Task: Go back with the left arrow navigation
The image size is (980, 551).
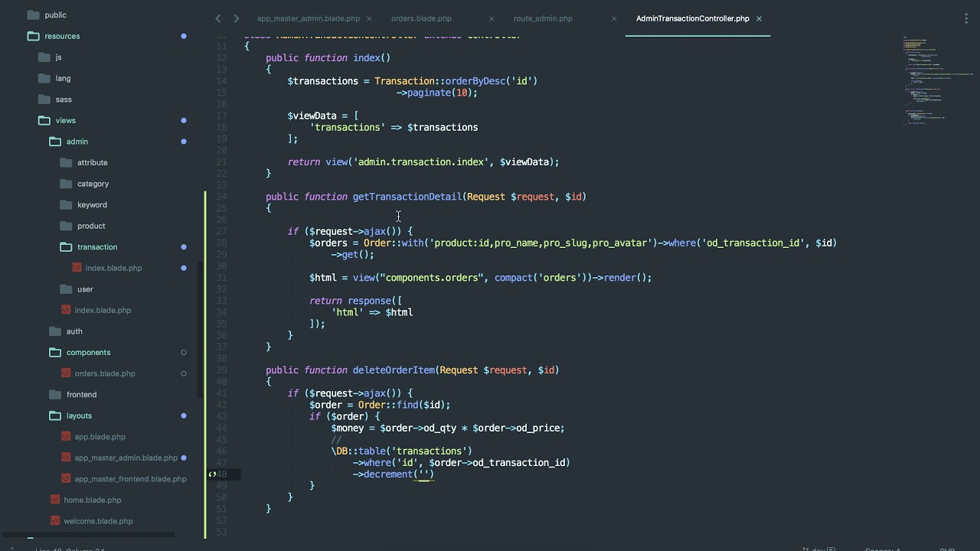Action: tap(218, 18)
